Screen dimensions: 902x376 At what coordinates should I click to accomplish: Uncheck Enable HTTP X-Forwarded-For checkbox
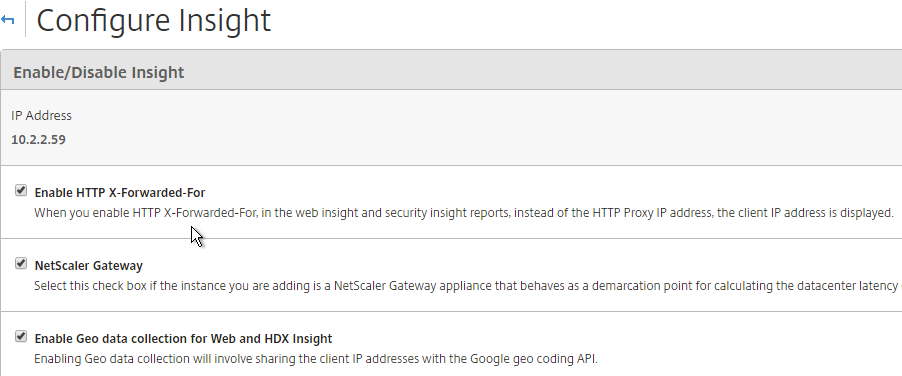pyautogui.click(x=21, y=190)
